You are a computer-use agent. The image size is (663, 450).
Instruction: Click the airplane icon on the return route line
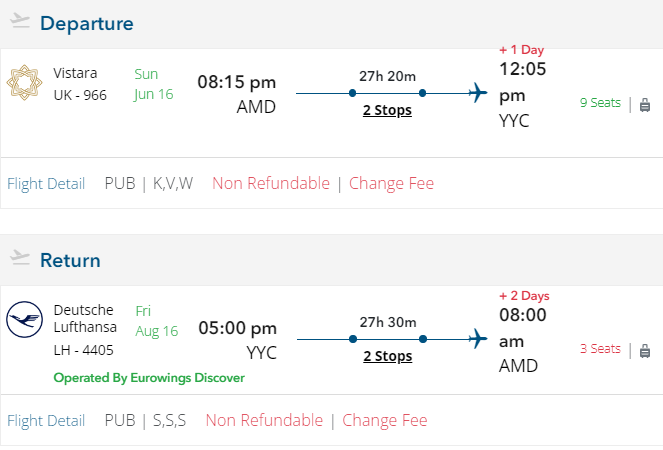[477, 339]
